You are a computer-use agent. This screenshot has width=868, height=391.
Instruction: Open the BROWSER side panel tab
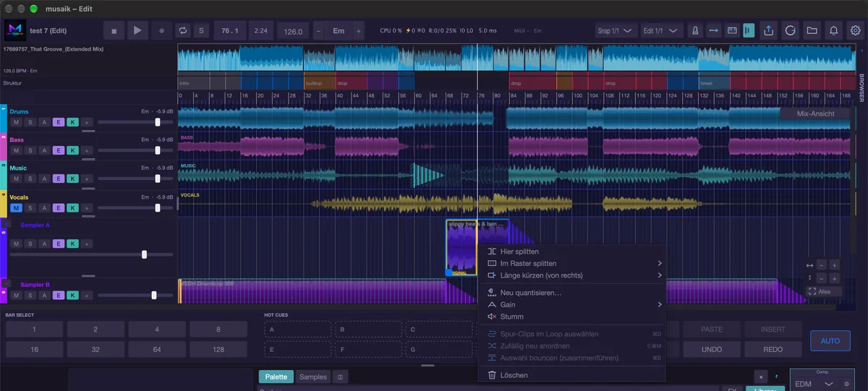(861, 87)
